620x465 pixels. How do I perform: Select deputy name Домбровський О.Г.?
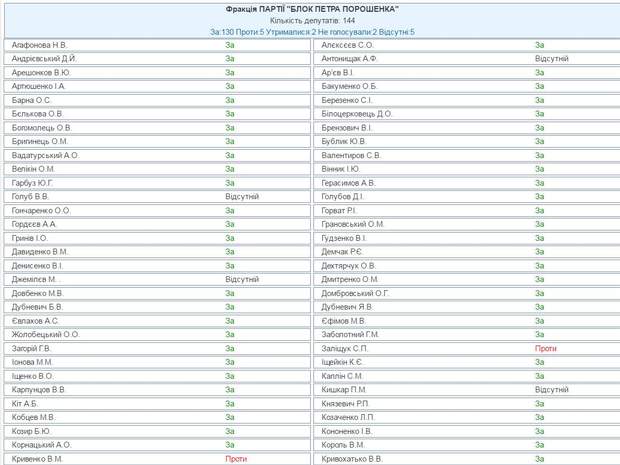[x=356, y=293]
